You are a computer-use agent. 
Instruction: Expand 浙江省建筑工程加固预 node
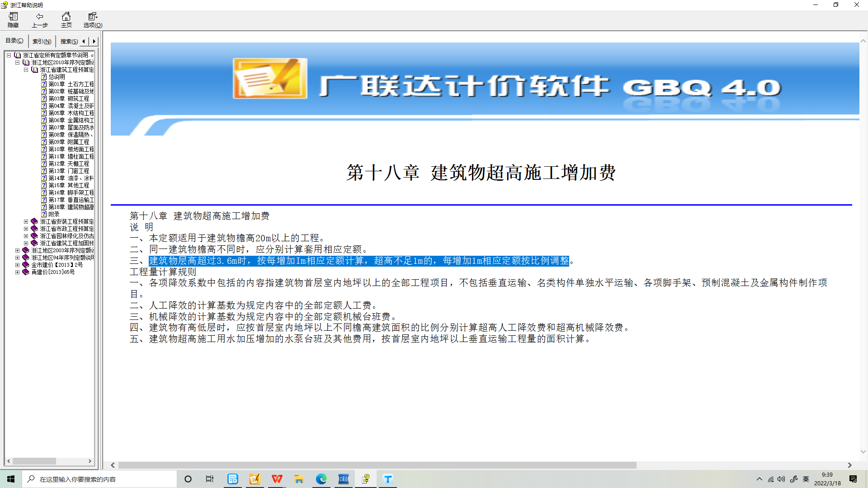tap(26, 243)
